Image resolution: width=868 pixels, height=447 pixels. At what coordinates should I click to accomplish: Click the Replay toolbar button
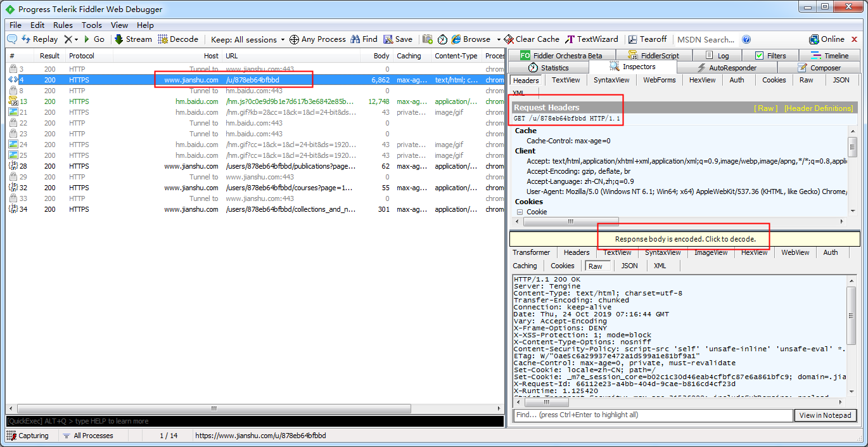pyautogui.click(x=39, y=39)
